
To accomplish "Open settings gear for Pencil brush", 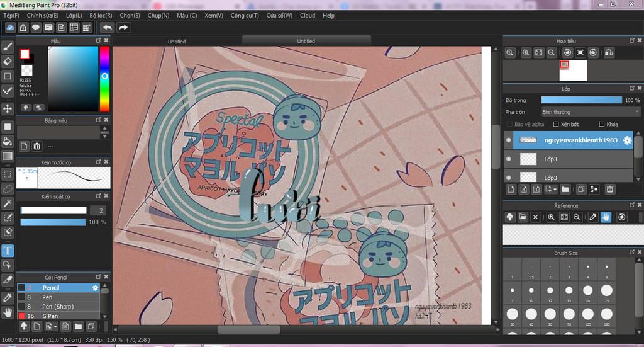I will tap(96, 288).
